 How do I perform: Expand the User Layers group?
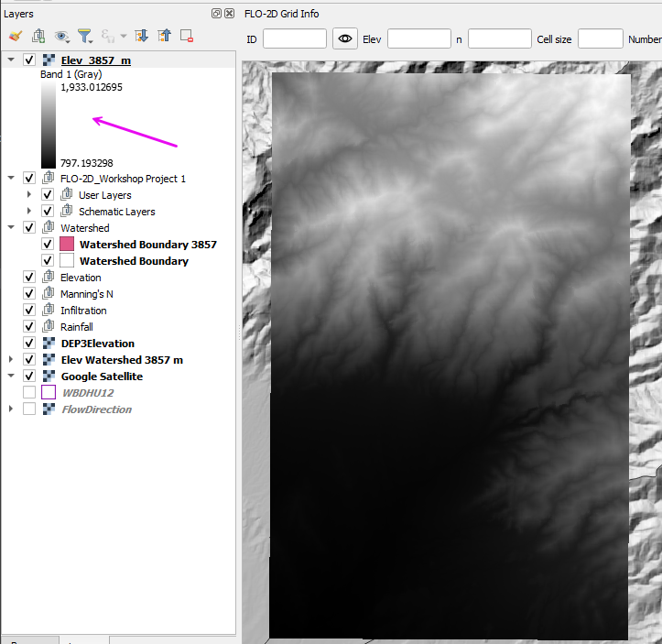click(x=29, y=195)
